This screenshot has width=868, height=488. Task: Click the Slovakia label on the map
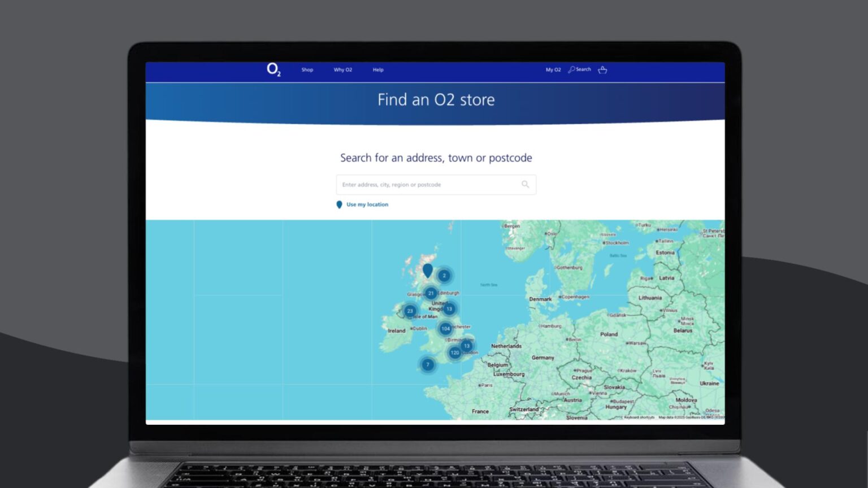(x=614, y=387)
